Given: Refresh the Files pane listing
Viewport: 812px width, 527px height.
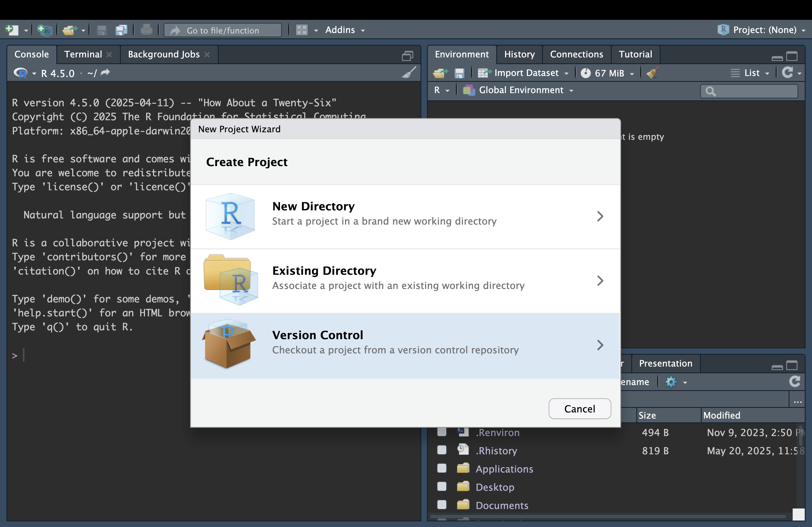Looking at the screenshot, I should pos(795,382).
